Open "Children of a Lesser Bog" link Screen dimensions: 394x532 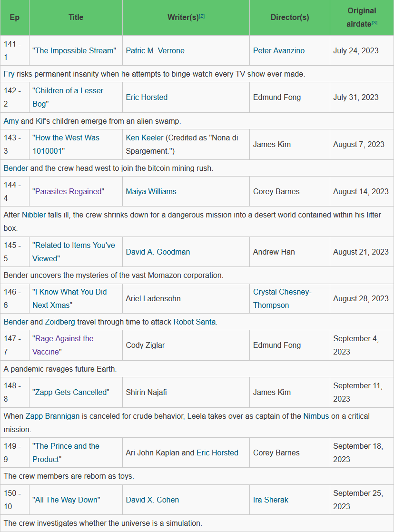(x=68, y=98)
